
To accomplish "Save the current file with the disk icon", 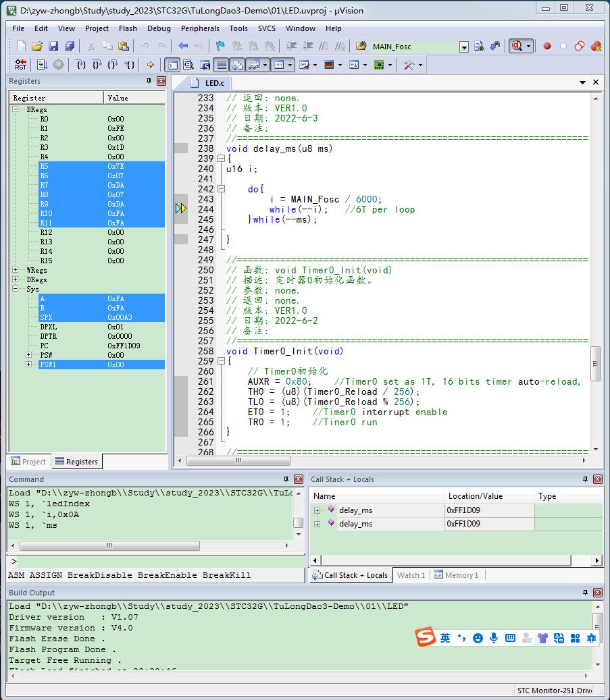I will [x=53, y=46].
